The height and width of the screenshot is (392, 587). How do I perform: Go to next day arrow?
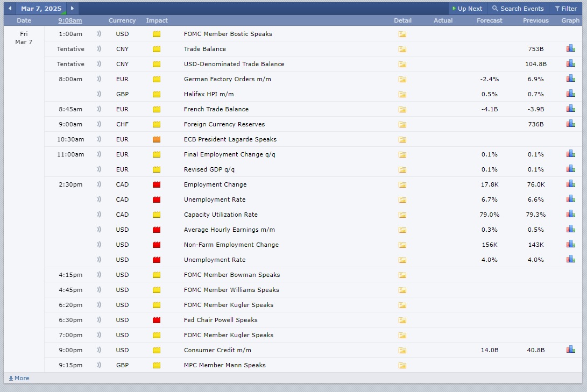72,8
